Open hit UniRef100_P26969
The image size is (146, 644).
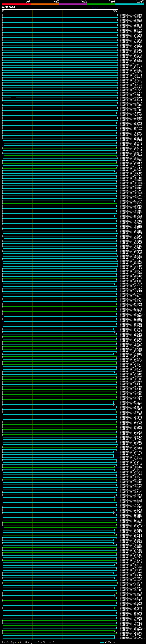click(131, 45)
